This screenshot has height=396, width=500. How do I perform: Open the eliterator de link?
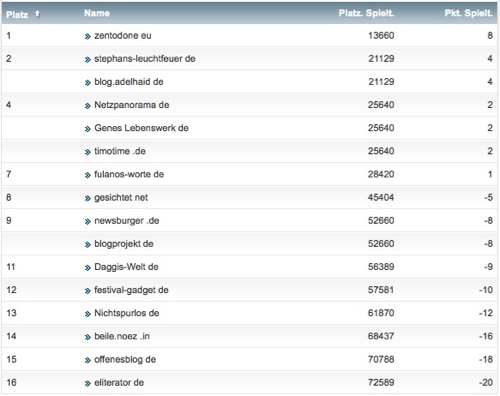pos(119,383)
